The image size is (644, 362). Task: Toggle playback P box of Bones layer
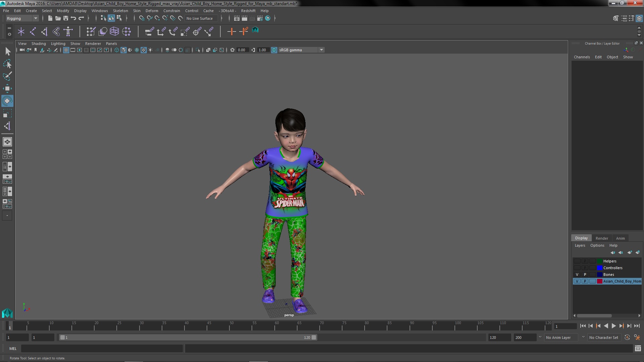pyautogui.click(x=585, y=275)
